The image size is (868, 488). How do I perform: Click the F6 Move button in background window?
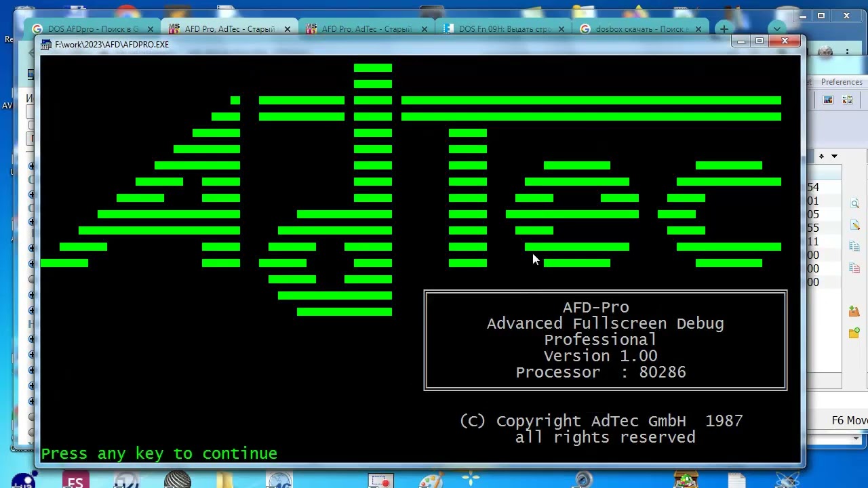click(x=849, y=421)
